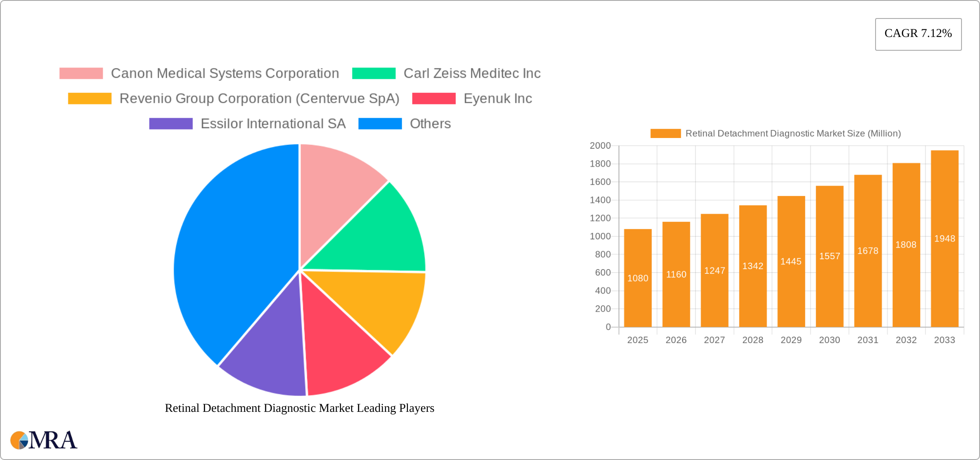Click the Canon Medical Systems legend swatch

tap(81, 74)
